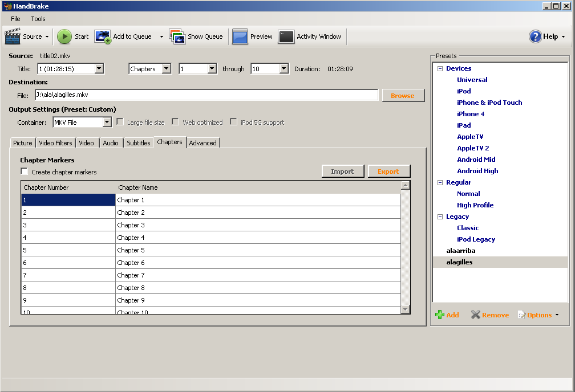Viewport: 575px width, 392px height.
Task: Collapse the Devices preset group
Action: [x=440, y=68]
